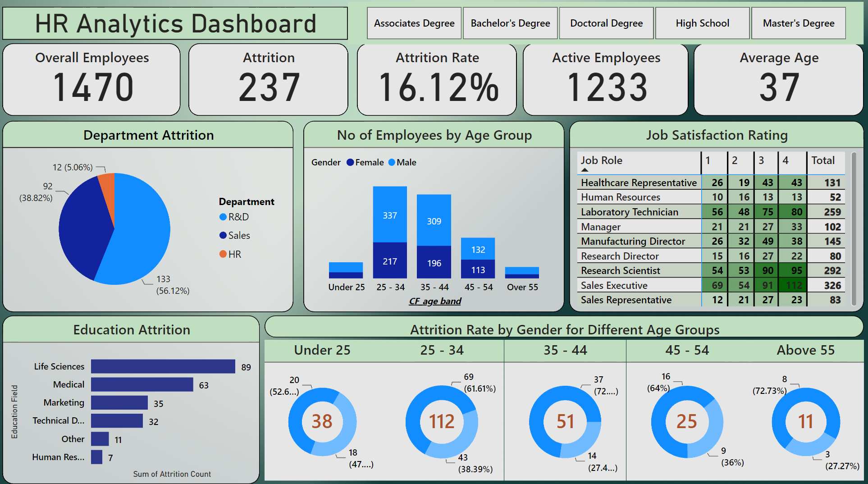Enable the Master's Degree filter
Image resolution: width=868 pixels, height=484 pixels.
click(x=799, y=23)
